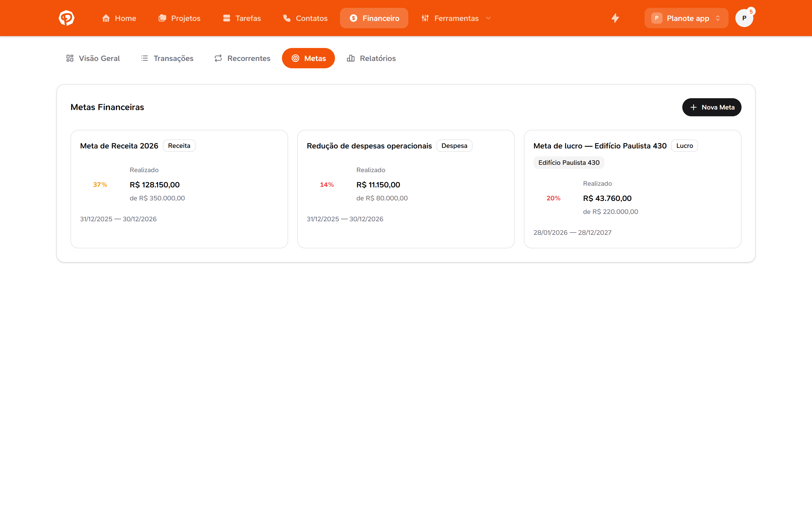
Task: Click the 14% progress indicator
Action: (327, 185)
